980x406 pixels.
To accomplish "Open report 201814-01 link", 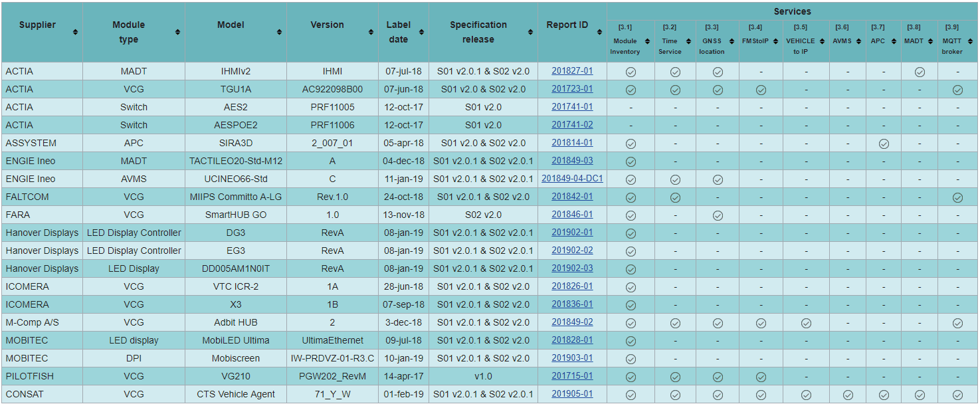I will click(572, 143).
